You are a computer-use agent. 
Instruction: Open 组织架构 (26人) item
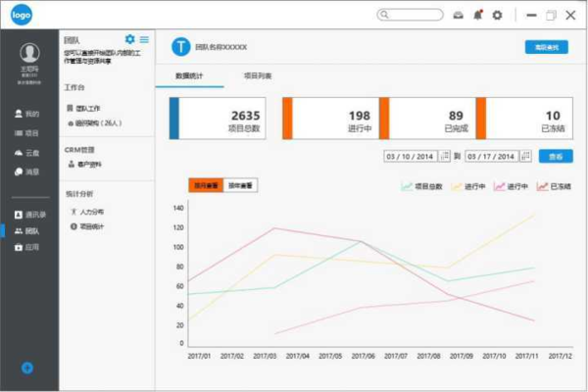point(95,123)
